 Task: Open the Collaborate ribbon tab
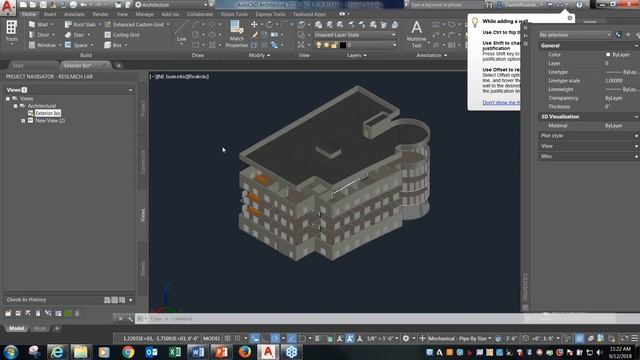[x=200, y=14]
